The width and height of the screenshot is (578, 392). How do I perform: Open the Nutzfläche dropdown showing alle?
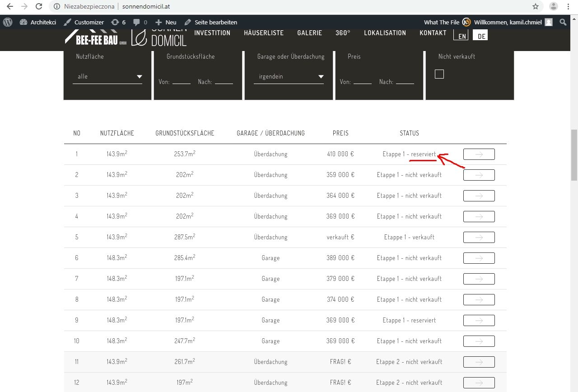pyautogui.click(x=107, y=76)
